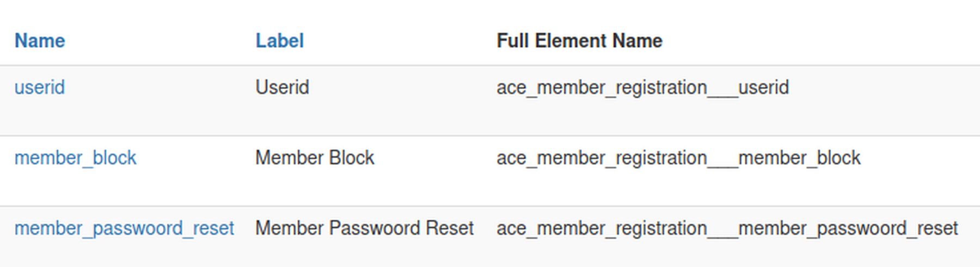980x267 pixels.
Task: Click the Member Block label cell
Action: click(315, 158)
